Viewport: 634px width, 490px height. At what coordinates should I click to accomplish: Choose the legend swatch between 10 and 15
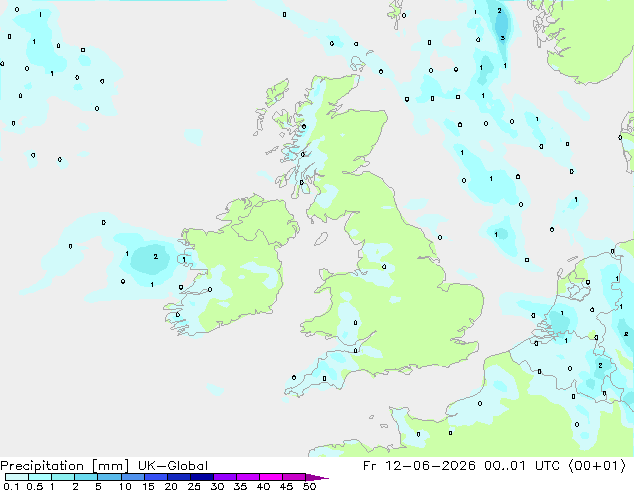132,477
